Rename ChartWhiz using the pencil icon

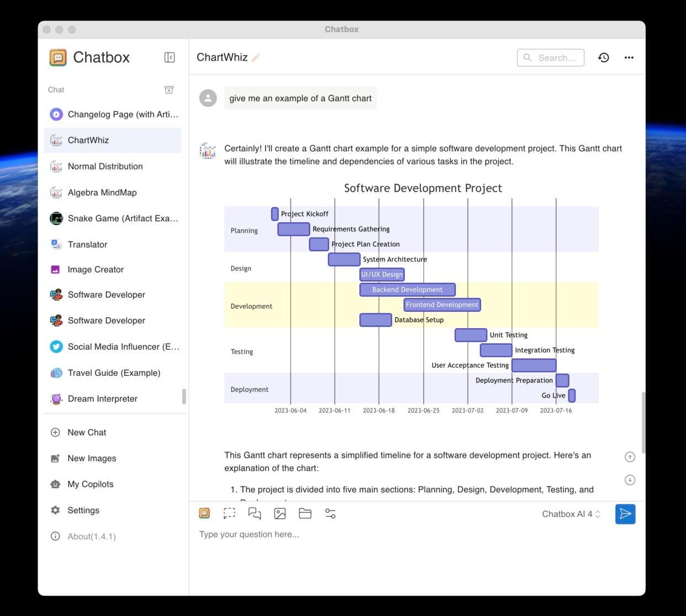[256, 56]
